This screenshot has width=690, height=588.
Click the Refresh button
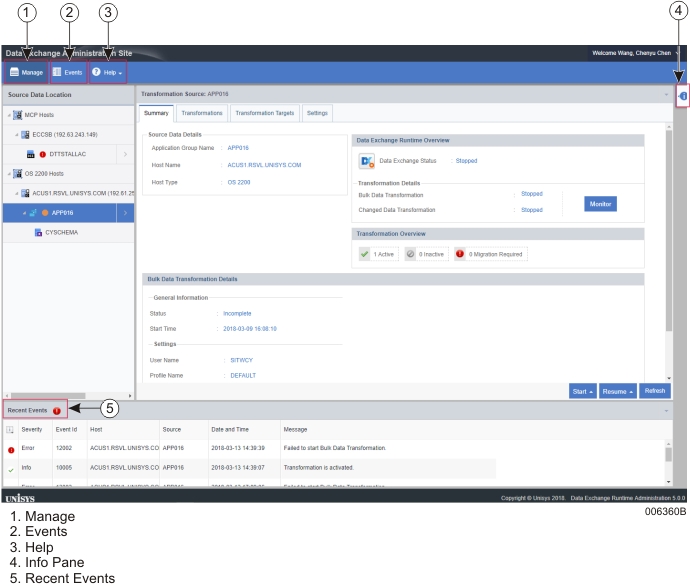click(655, 391)
